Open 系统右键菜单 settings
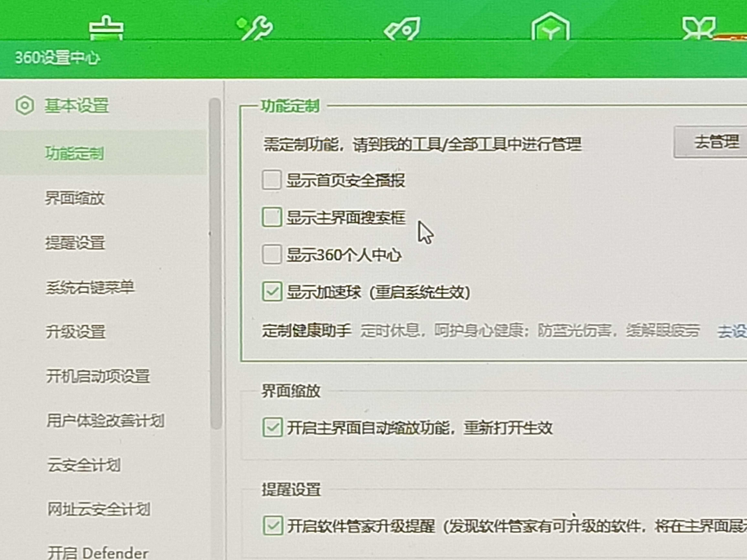This screenshot has width=747, height=560. click(x=90, y=287)
